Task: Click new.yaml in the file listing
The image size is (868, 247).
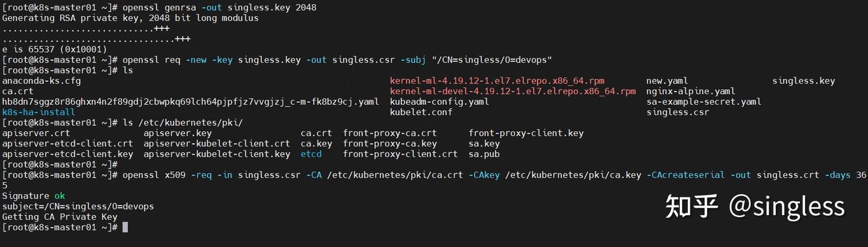Action: click(667, 81)
